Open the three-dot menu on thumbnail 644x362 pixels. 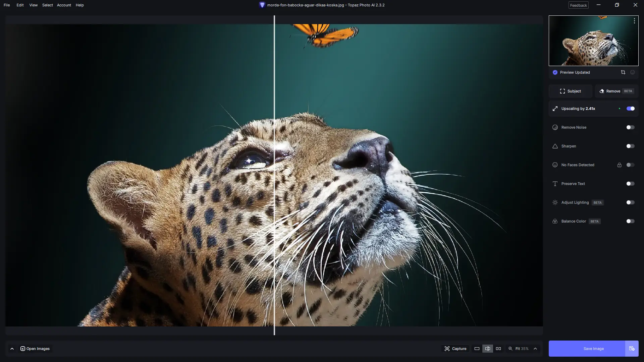[634, 21]
